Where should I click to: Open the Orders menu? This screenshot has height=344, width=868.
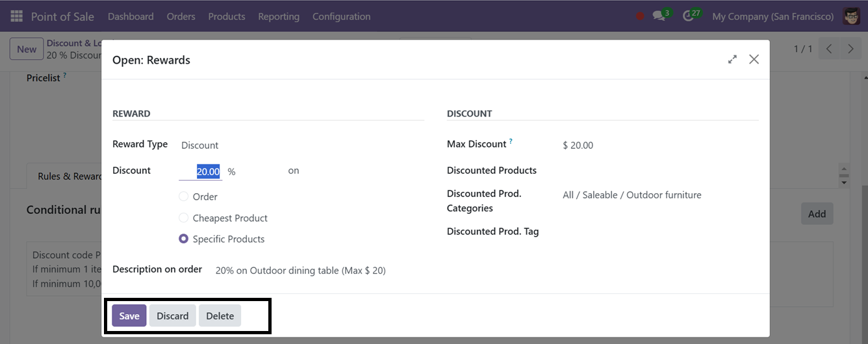pos(181,16)
